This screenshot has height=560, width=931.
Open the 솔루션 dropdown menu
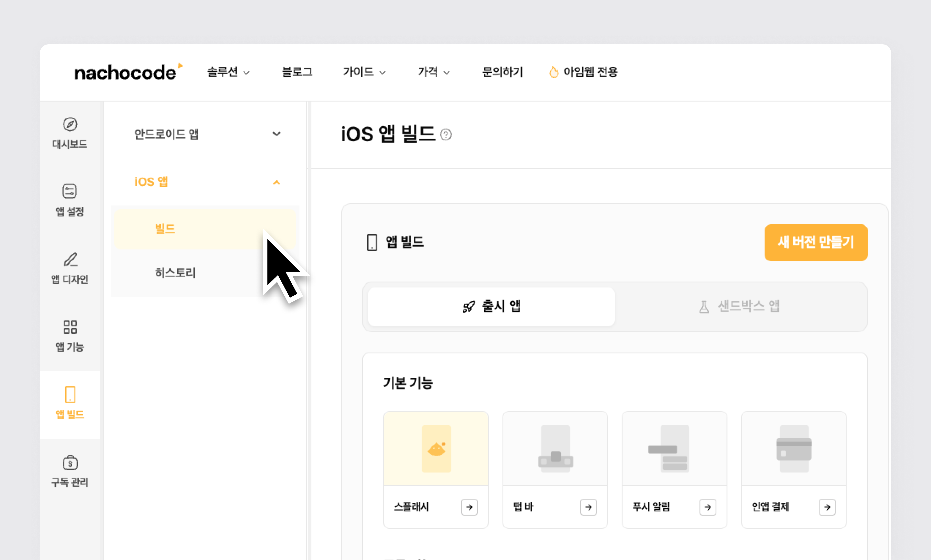click(228, 72)
